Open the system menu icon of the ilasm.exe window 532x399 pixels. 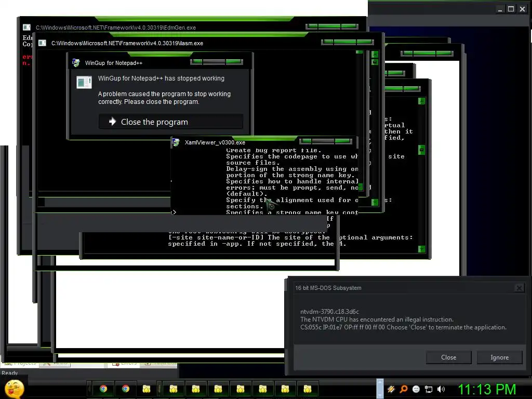(x=42, y=43)
